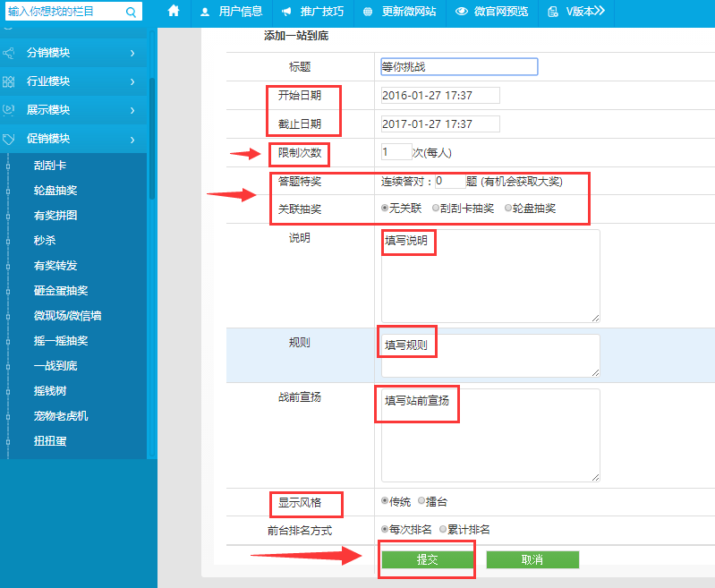Open 更新微网站 in top navigation

[x=409, y=12]
